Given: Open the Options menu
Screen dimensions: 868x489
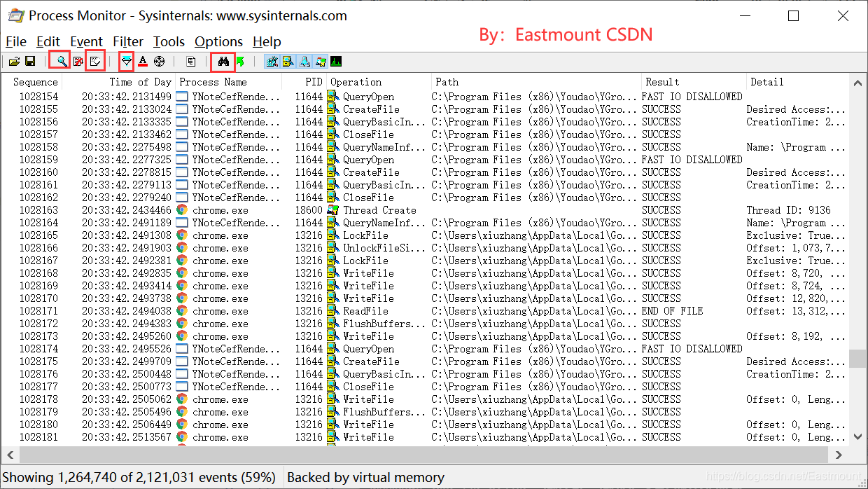Looking at the screenshot, I should pos(219,42).
